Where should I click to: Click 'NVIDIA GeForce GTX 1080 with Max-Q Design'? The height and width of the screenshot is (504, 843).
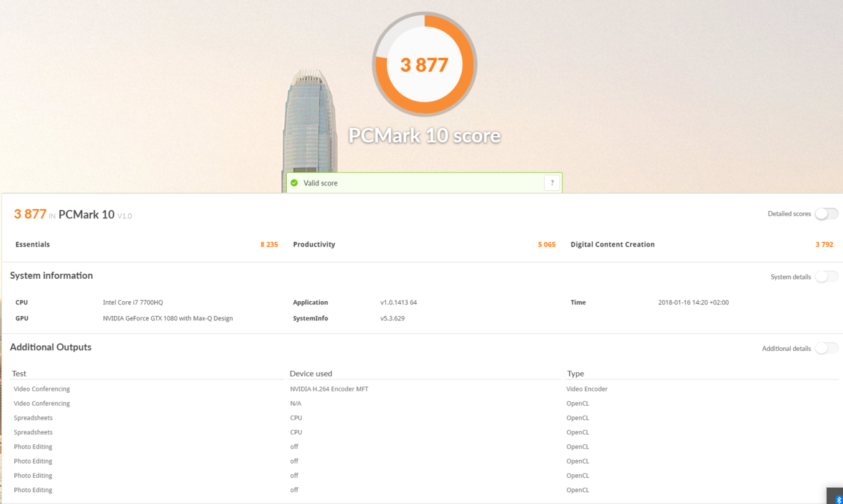168,319
